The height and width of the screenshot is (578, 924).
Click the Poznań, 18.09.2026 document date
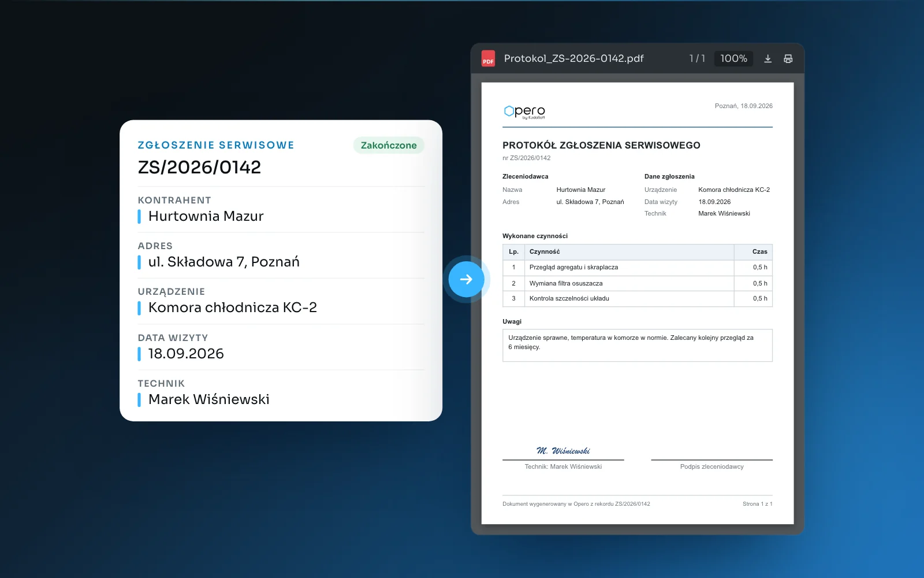click(x=743, y=106)
